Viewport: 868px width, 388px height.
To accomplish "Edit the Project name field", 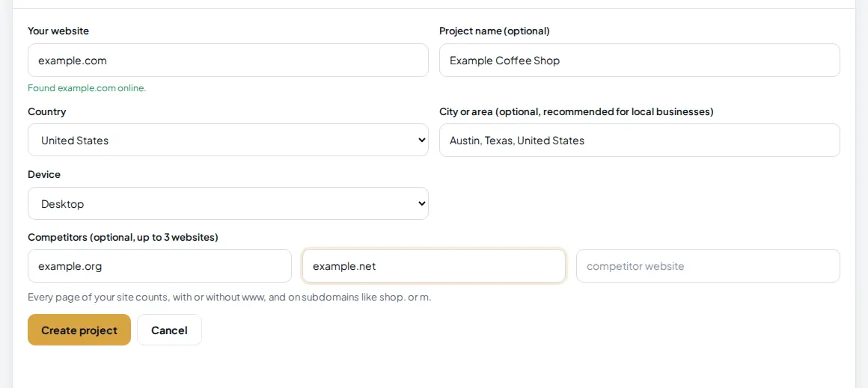I will point(639,61).
